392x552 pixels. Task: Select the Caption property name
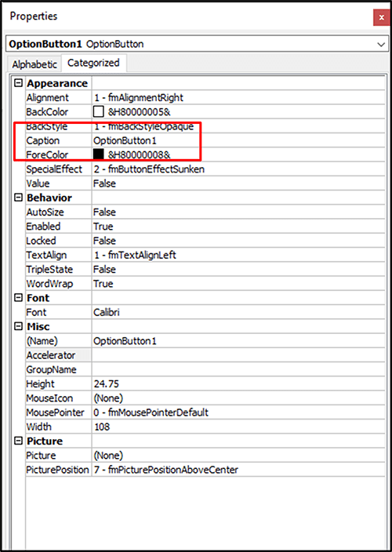(43, 140)
